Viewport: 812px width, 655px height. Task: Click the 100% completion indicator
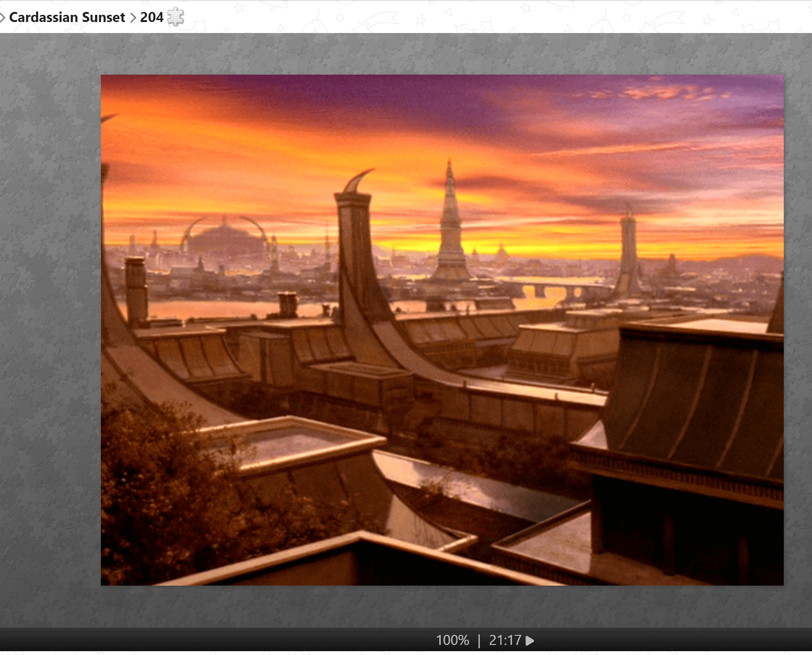[x=452, y=640]
